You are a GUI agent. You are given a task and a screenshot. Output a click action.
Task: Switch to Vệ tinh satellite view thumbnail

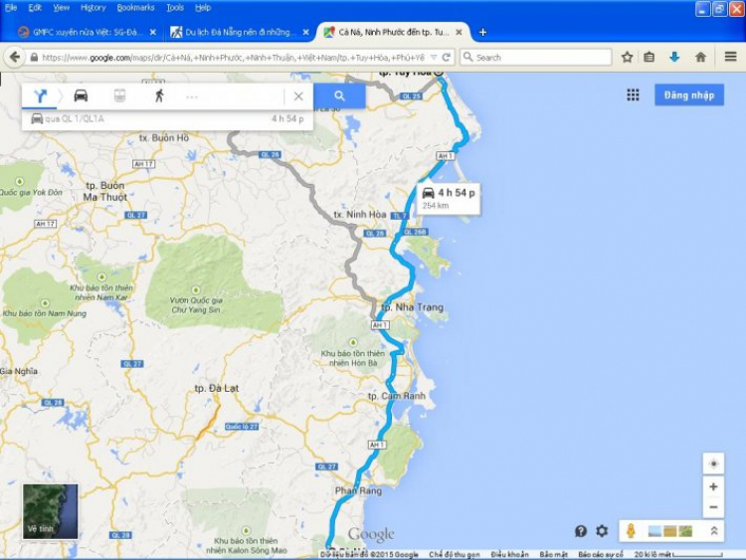51,511
